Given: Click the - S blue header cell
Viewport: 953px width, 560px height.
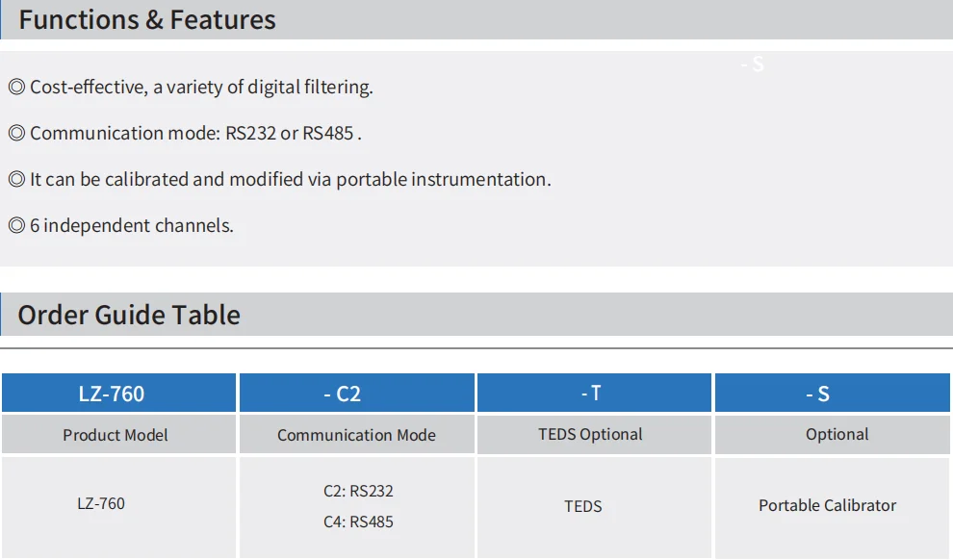Looking at the screenshot, I should tap(832, 394).
